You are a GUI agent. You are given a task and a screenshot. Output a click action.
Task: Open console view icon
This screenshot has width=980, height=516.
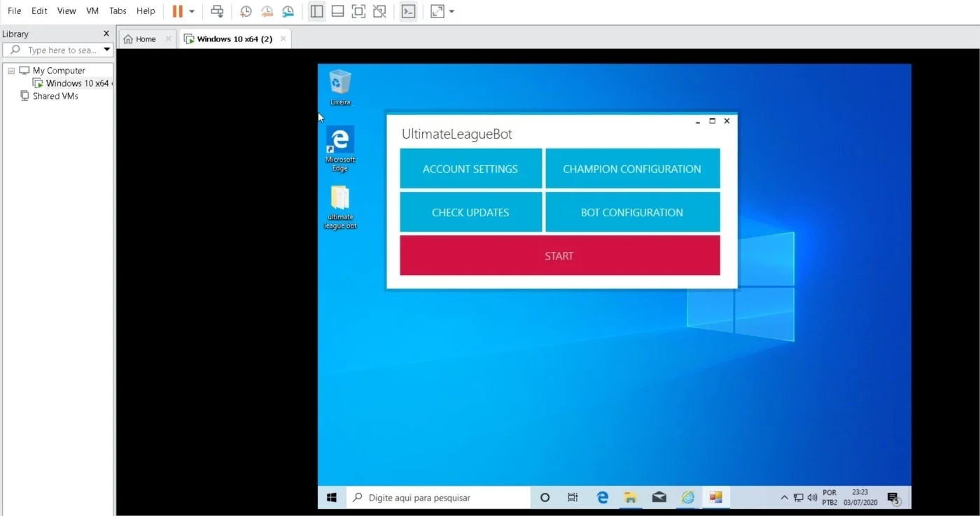[x=408, y=11]
